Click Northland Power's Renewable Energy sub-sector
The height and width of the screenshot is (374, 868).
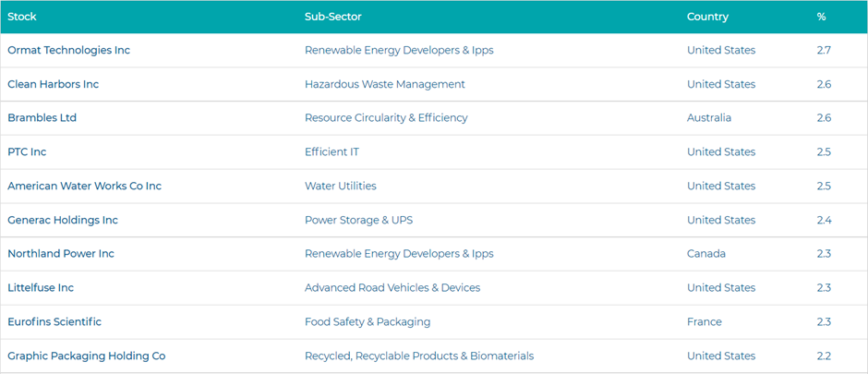[399, 254]
